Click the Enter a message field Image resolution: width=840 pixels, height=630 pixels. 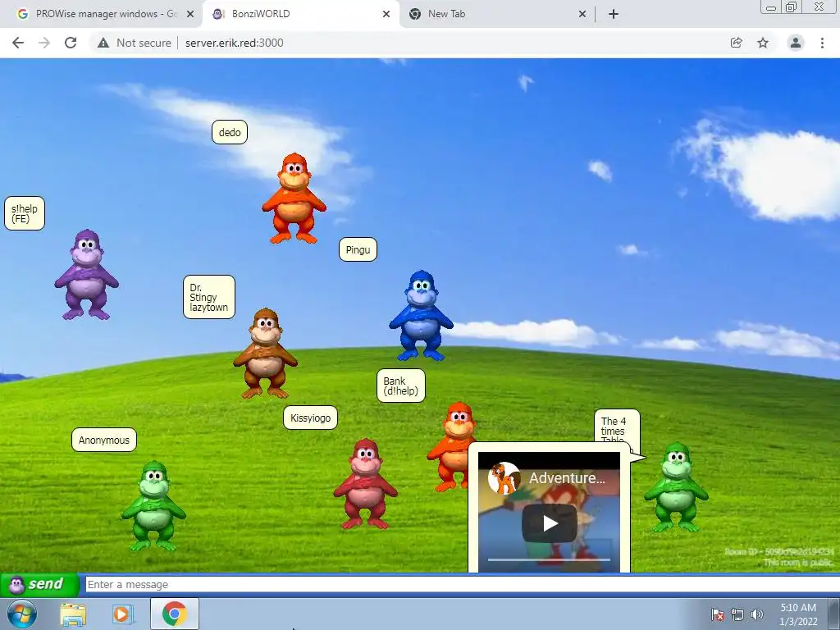pyautogui.click(x=462, y=584)
